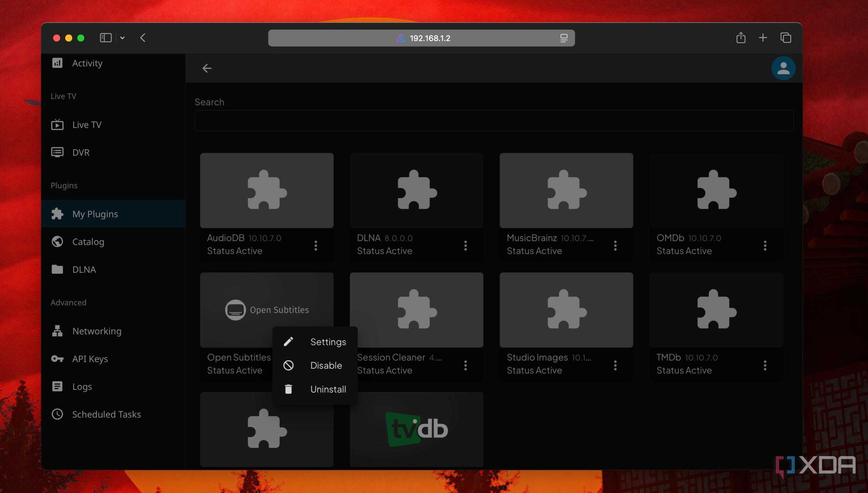Open the OMDb plugin card image
The height and width of the screenshot is (493, 868).
[x=716, y=190]
